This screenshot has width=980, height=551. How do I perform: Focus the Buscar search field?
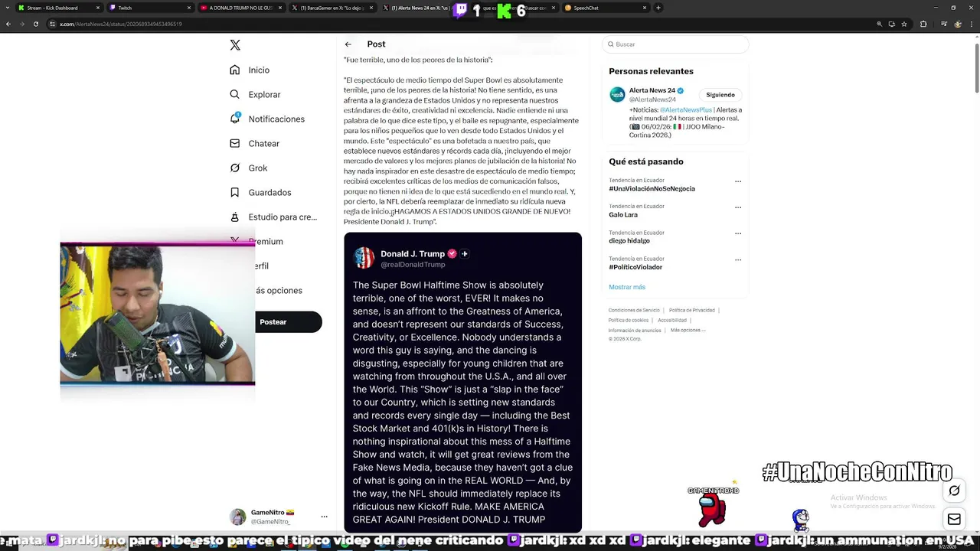coord(675,44)
